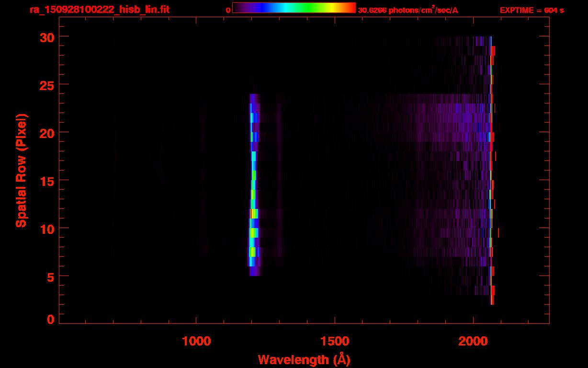Click the 30.6266 photons/cm²/sec/A label
Viewport: 588px width, 368px height.
[408, 10]
